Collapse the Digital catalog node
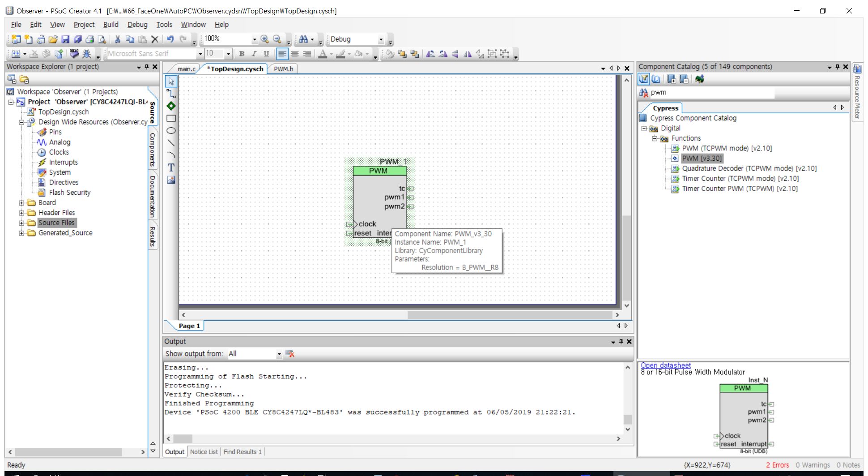This screenshot has width=868, height=476. coord(644,129)
